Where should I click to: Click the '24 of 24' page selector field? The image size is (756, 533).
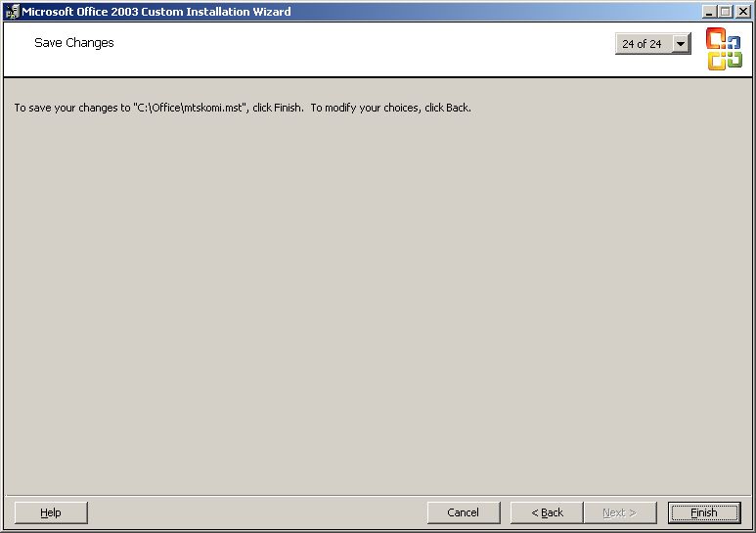click(x=643, y=44)
